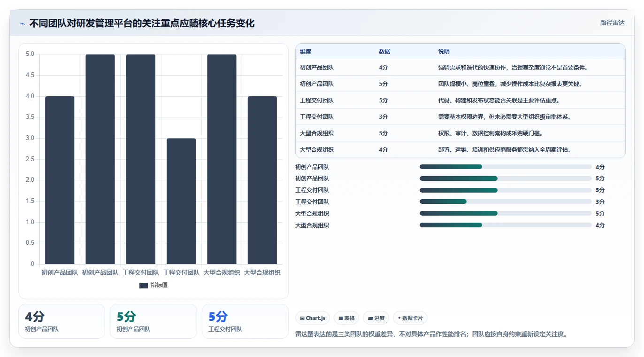Click the icon inside the Chart.js chip
The height and width of the screenshot is (357, 644).
tap(302, 318)
